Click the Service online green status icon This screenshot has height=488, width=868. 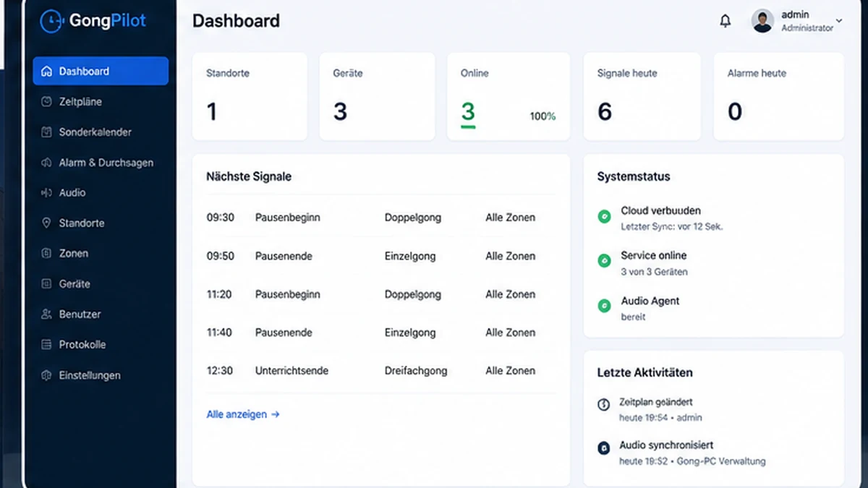click(x=604, y=261)
